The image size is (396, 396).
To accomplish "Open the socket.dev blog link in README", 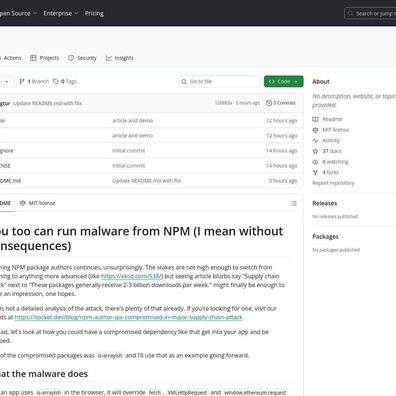I will pyautogui.click(x=128, y=317).
